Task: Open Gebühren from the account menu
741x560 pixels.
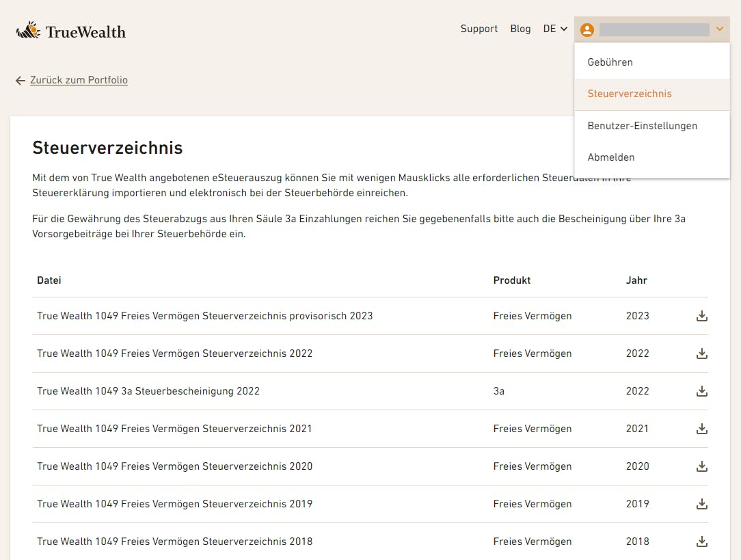Action: coord(652,62)
